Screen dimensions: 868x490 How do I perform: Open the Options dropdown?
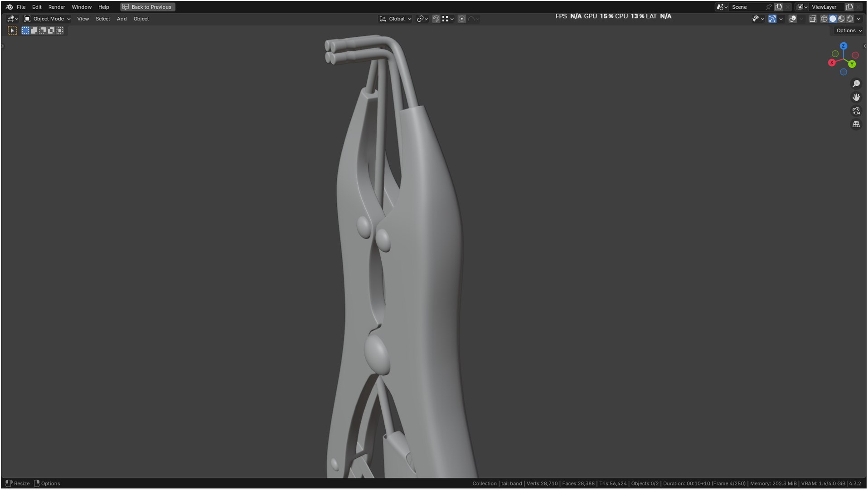click(849, 30)
